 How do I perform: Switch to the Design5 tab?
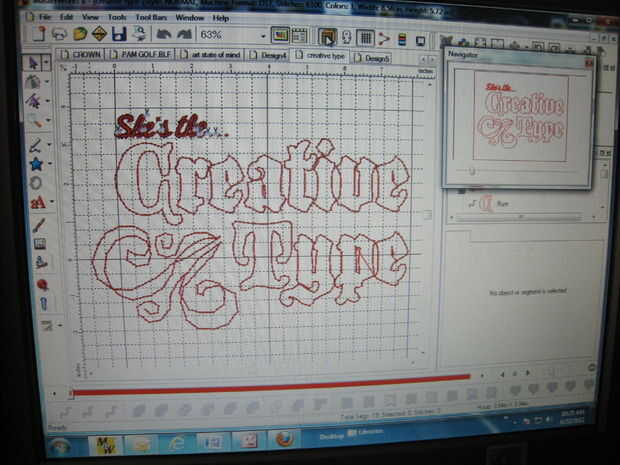[372, 58]
